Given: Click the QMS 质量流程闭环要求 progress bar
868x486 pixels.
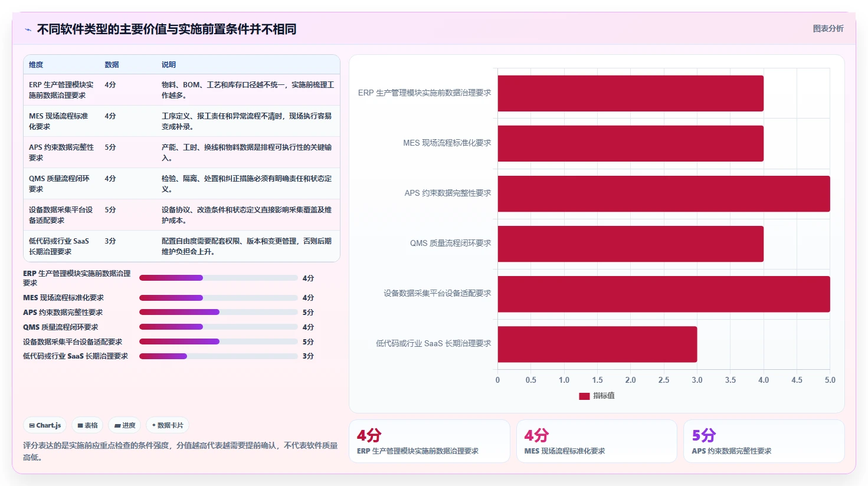Looking at the screenshot, I should pyautogui.click(x=218, y=327).
